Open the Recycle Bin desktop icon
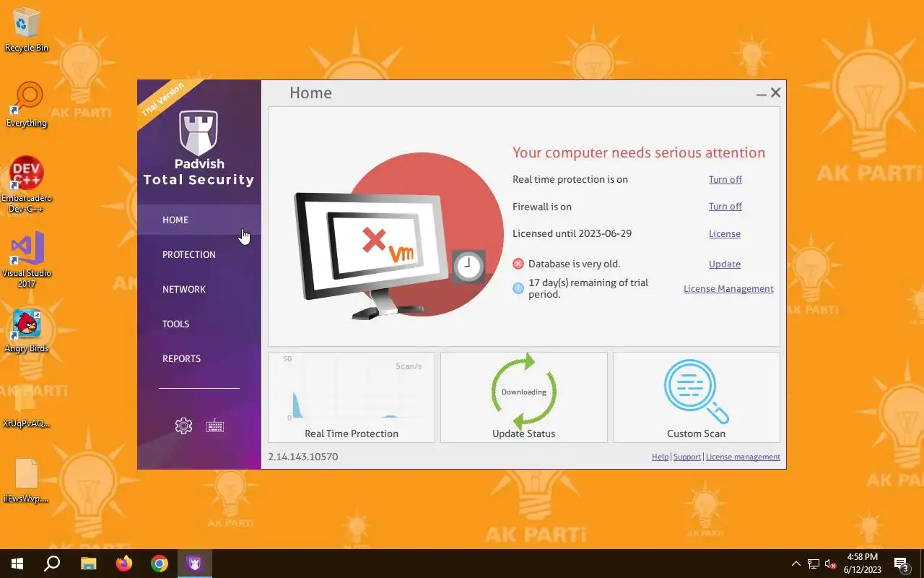 (27, 30)
